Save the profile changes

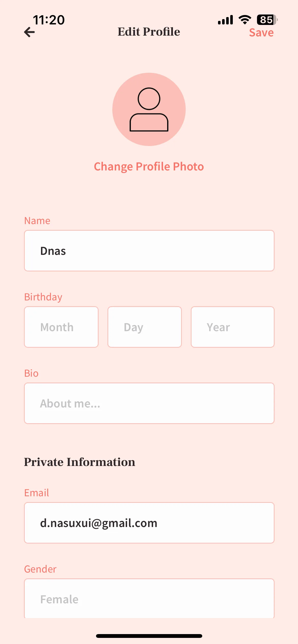(261, 33)
